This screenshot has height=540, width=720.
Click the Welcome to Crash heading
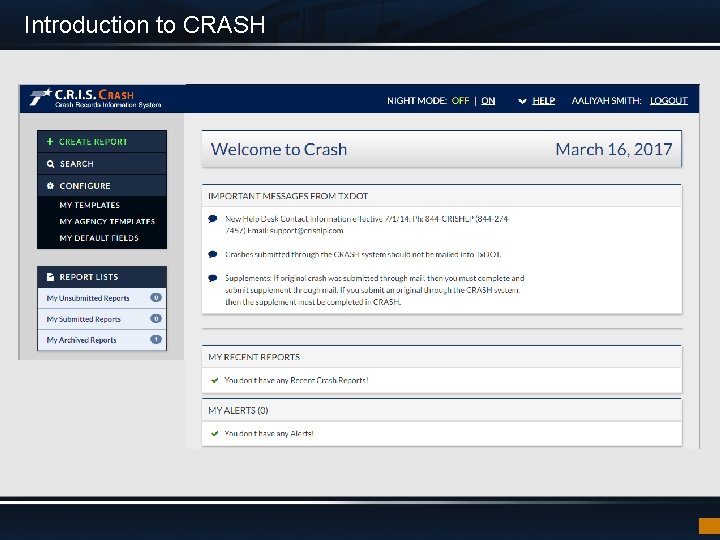click(x=279, y=149)
